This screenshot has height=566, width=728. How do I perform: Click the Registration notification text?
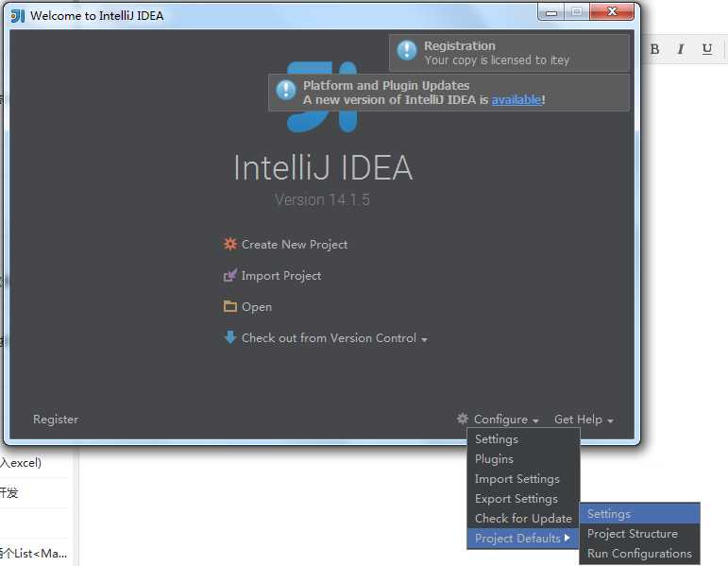[460, 45]
